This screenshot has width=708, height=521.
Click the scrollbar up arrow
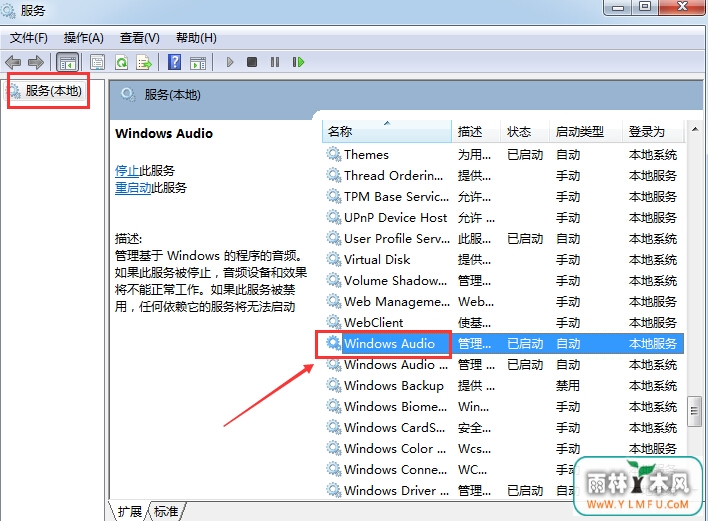[694, 130]
